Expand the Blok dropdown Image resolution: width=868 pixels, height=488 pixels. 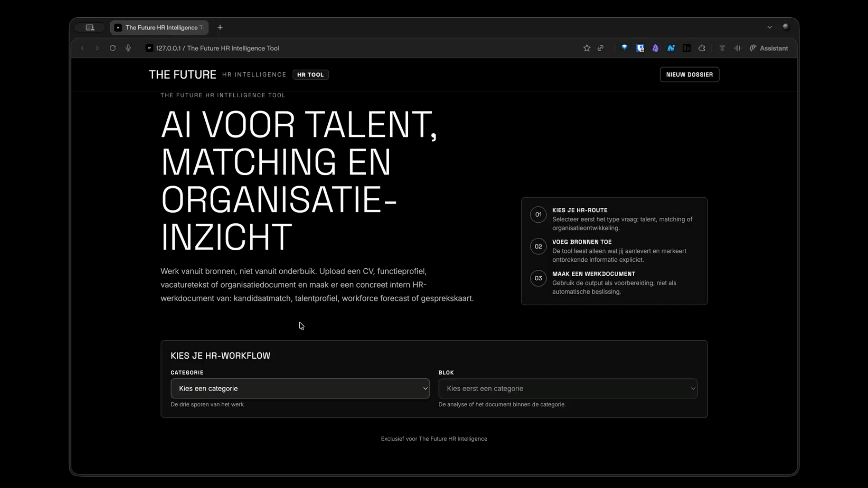click(x=568, y=388)
